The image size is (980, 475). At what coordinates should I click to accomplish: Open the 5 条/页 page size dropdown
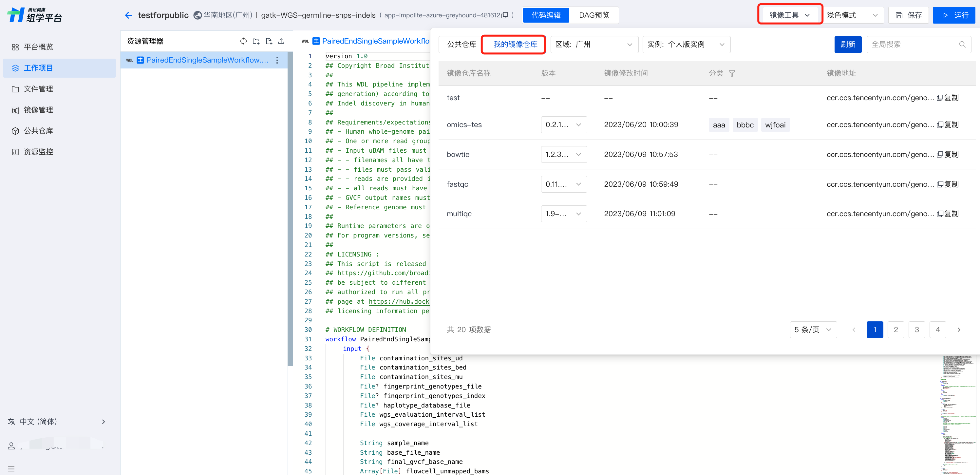[x=813, y=330]
